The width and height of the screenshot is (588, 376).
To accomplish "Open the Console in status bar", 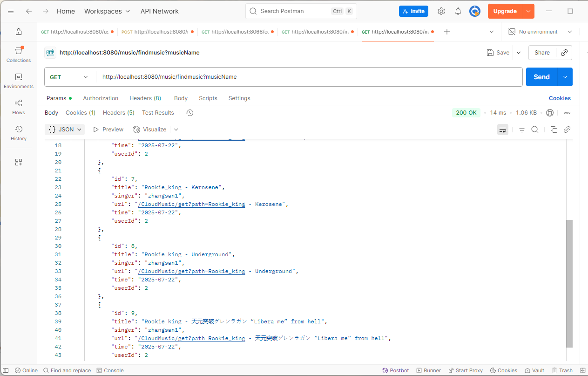I will (110, 370).
